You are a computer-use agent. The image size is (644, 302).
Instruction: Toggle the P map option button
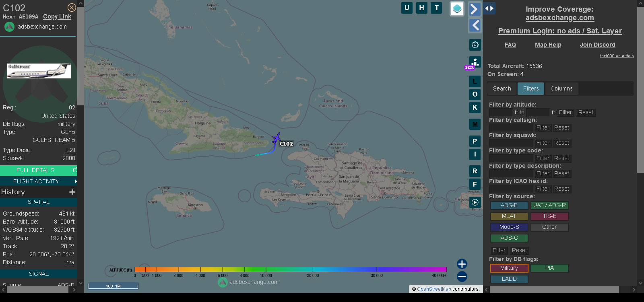[475, 141]
